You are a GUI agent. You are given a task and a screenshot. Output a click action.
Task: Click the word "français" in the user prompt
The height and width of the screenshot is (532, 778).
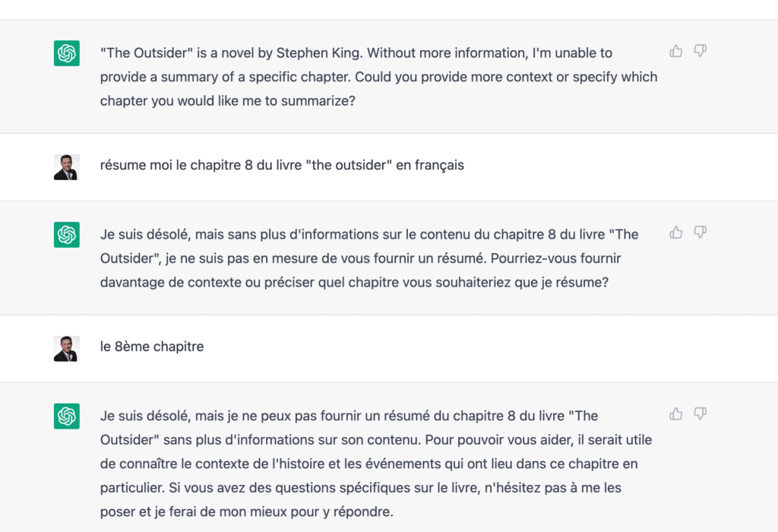click(439, 165)
